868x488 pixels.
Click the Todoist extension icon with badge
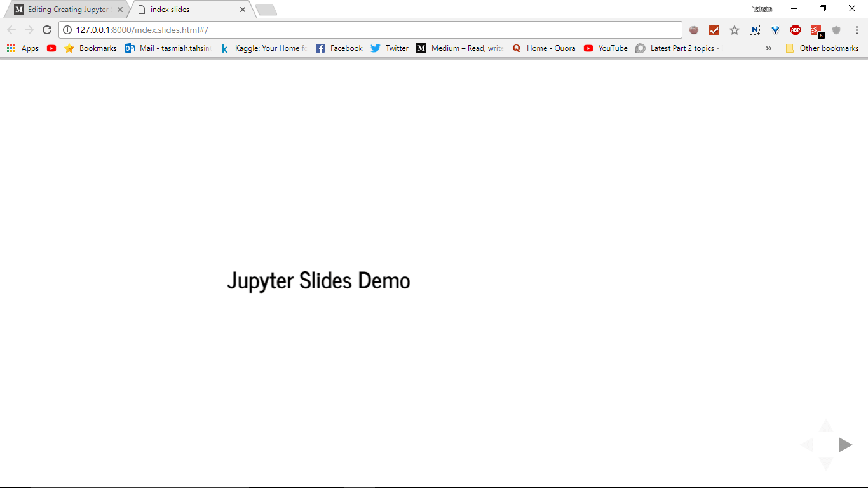(817, 30)
